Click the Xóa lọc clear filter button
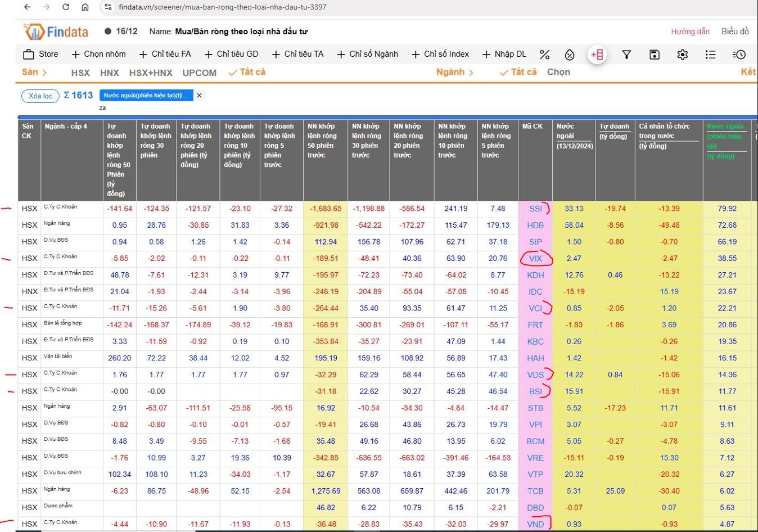The image size is (758, 532). (40, 96)
